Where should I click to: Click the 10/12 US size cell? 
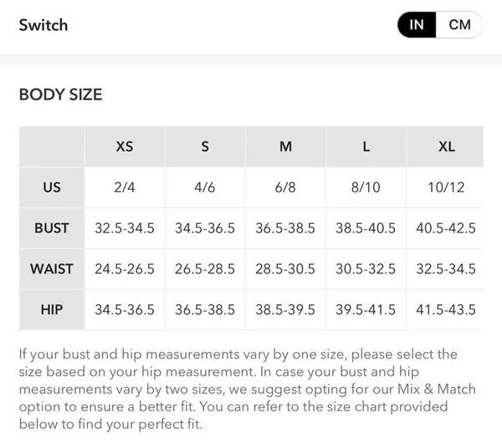[x=445, y=187]
